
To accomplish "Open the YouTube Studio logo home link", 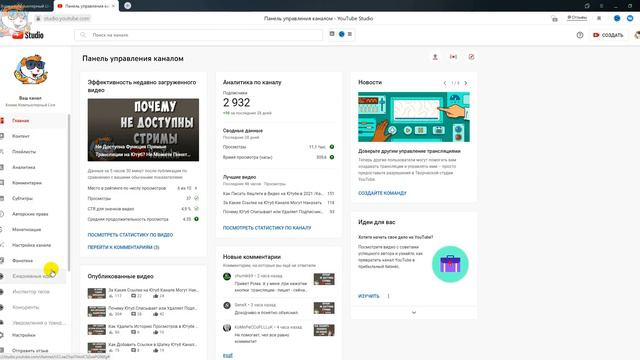I will pos(28,35).
